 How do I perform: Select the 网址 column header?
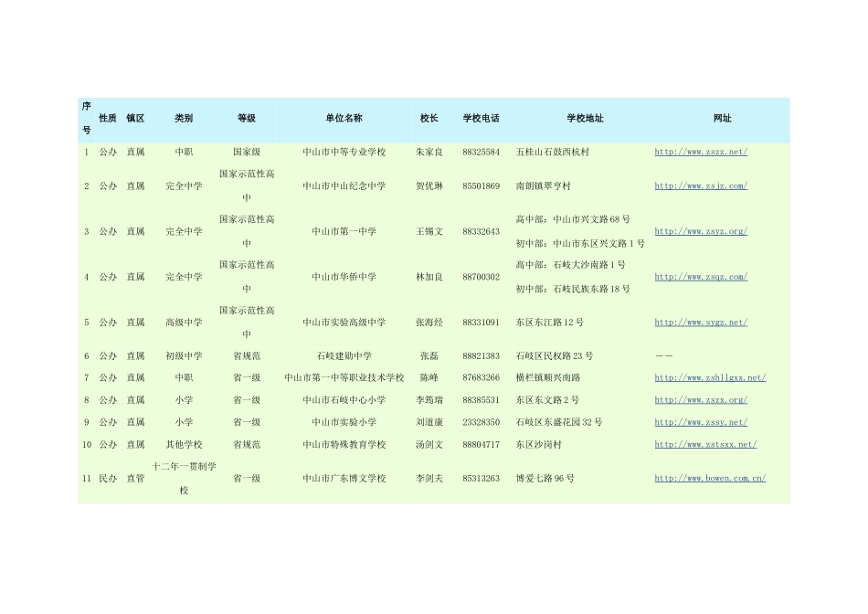[722, 118]
